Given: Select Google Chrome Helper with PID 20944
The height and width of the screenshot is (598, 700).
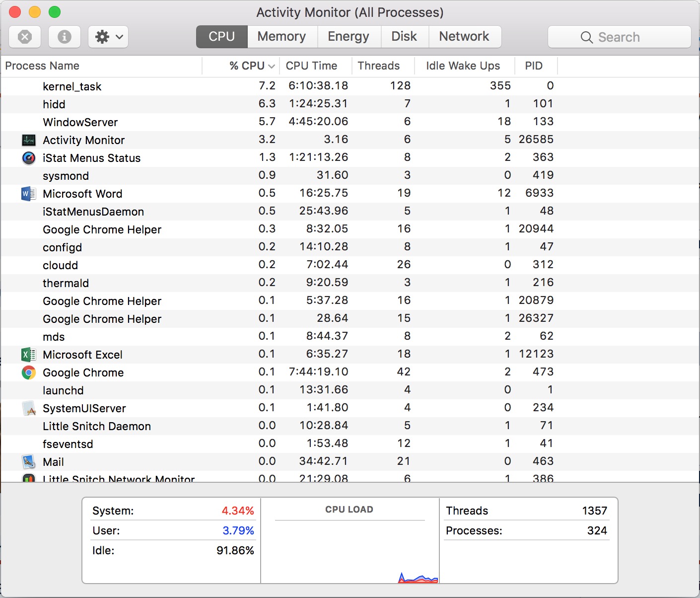Looking at the screenshot, I should 350,229.
